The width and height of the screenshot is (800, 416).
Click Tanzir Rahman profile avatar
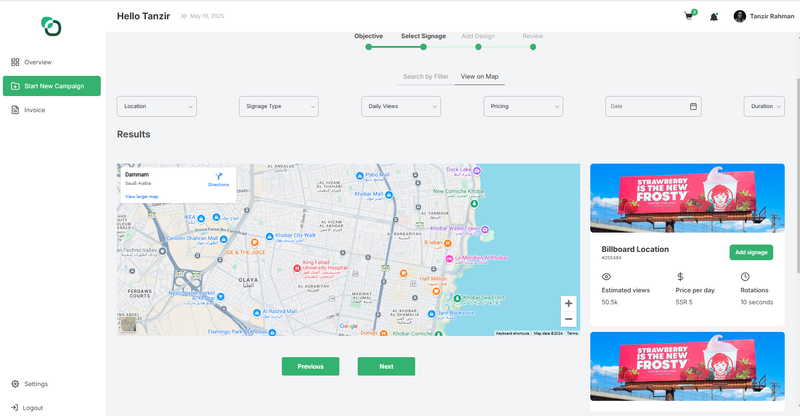point(739,16)
